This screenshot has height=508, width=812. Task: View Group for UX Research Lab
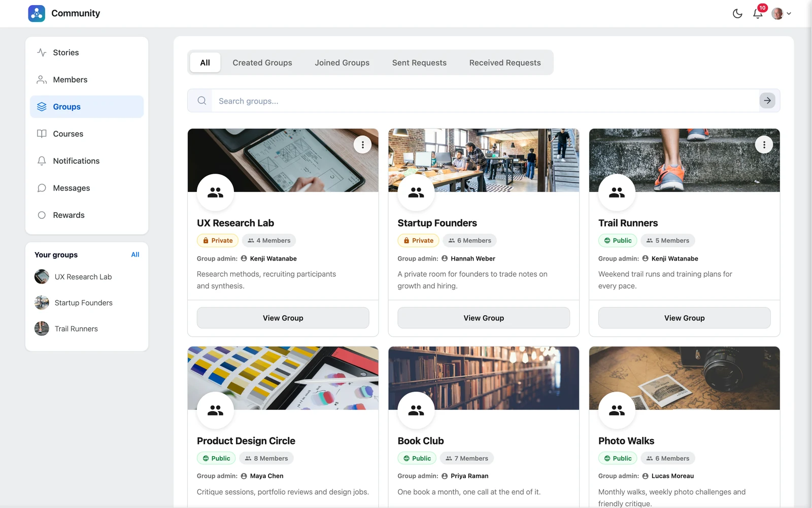pyautogui.click(x=283, y=318)
